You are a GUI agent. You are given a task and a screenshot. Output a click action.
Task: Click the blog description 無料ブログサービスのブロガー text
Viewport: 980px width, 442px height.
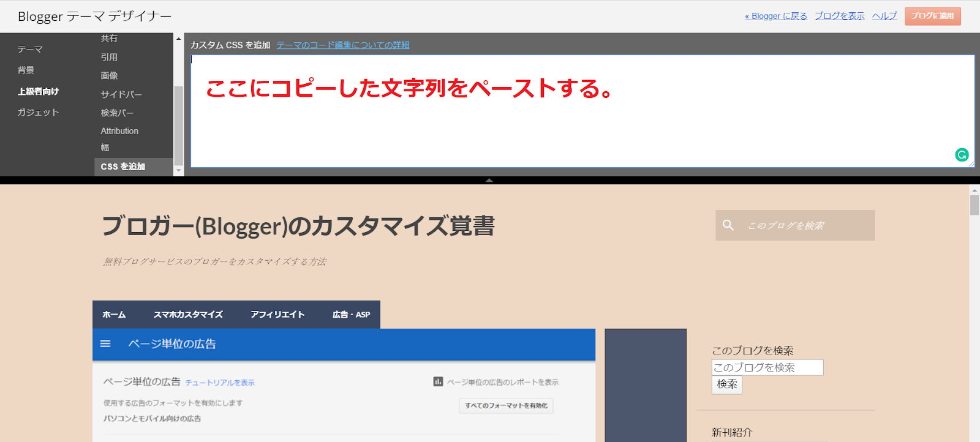pyautogui.click(x=214, y=261)
